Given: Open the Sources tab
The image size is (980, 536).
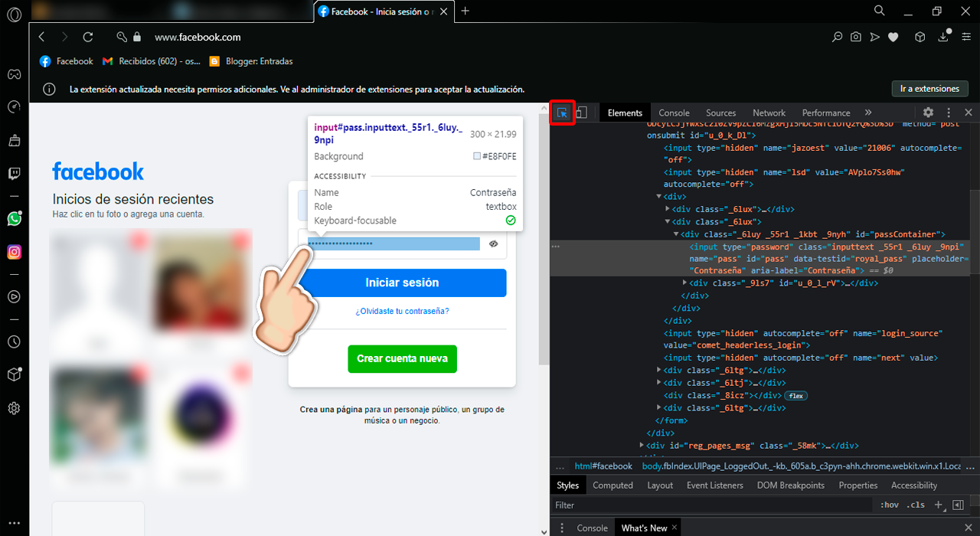Looking at the screenshot, I should (720, 113).
